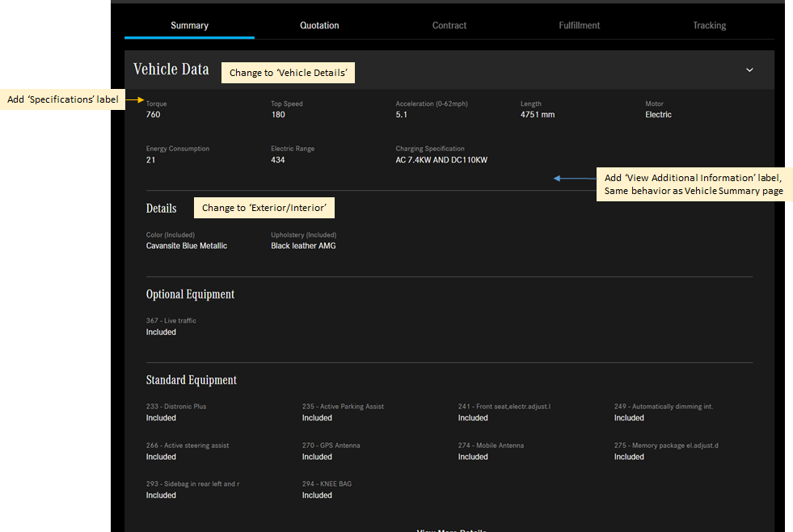793x532 pixels.
Task: Select 294 - KNEE BAG item
Action: click(327, 484)
